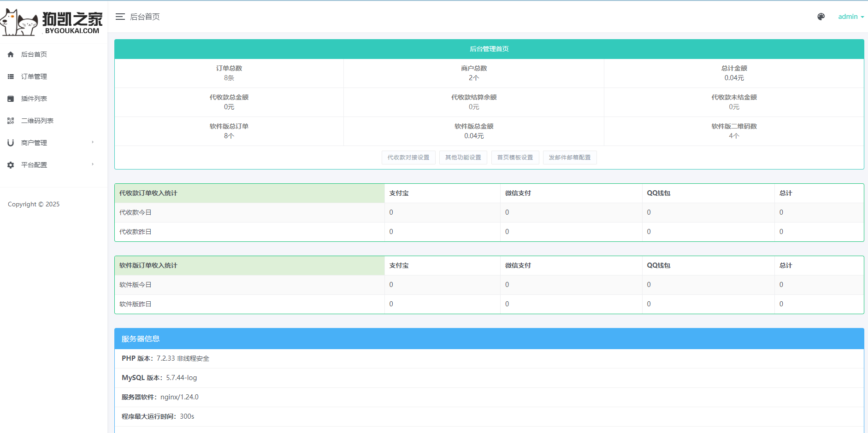The image size is (868, 433).
Task: Click the list icon beside 订单管理
Action: pos(11,76)
